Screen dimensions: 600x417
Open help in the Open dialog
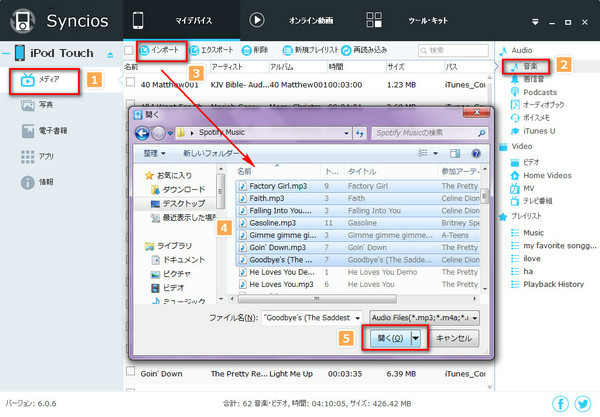point(476,154)
